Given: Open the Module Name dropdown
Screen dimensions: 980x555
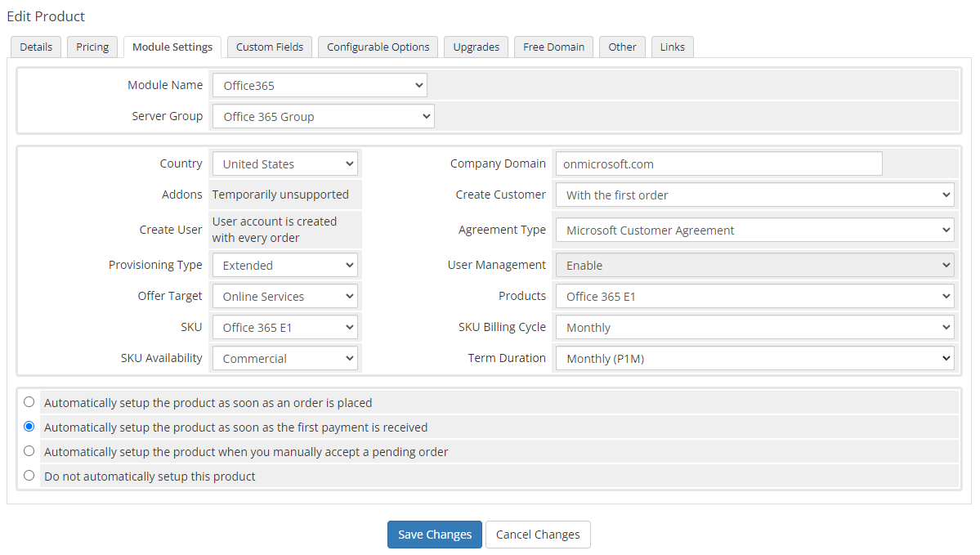Looking at the screenshot, I should (x=320, y=86).
